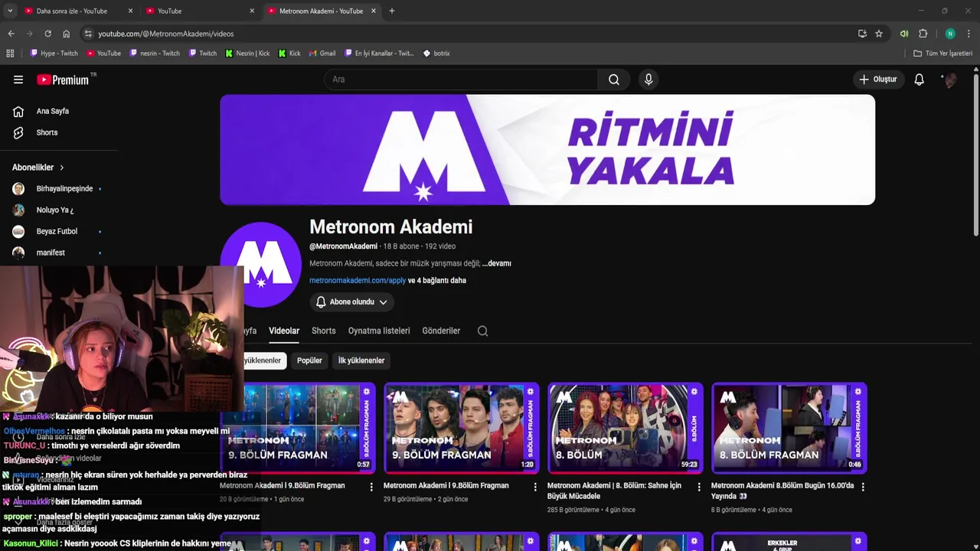Open Hype - Twitch bookmark
This screenshot has height=551, width=980.
(x=54, y=54)
